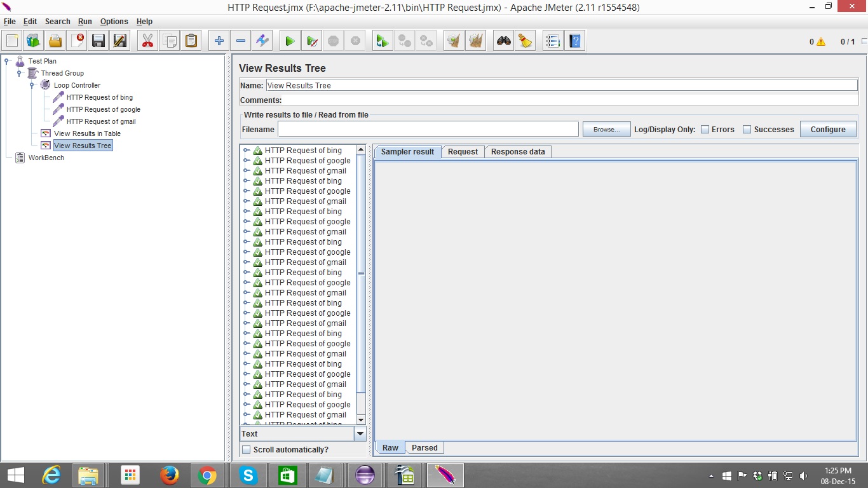Click the Name input field
This screenshot has width=868, height=488.
tap(562, 85)
